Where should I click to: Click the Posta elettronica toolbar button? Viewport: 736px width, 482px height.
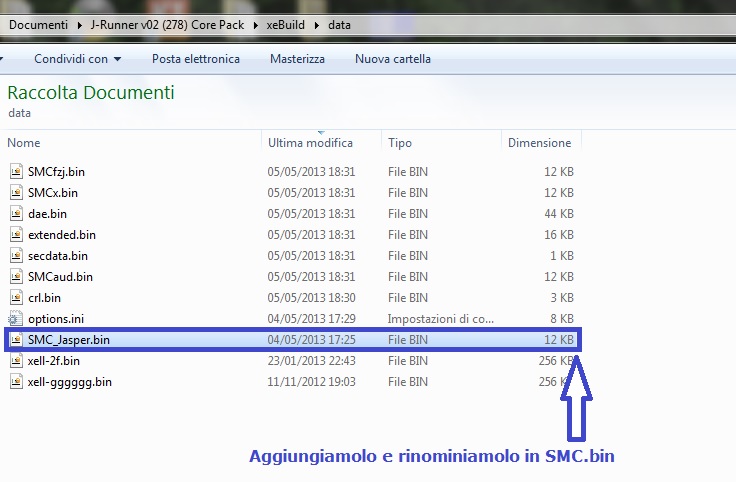pos(196,59)
